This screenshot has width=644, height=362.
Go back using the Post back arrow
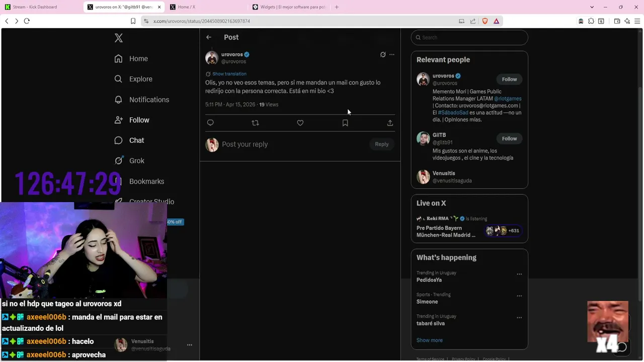209,37
